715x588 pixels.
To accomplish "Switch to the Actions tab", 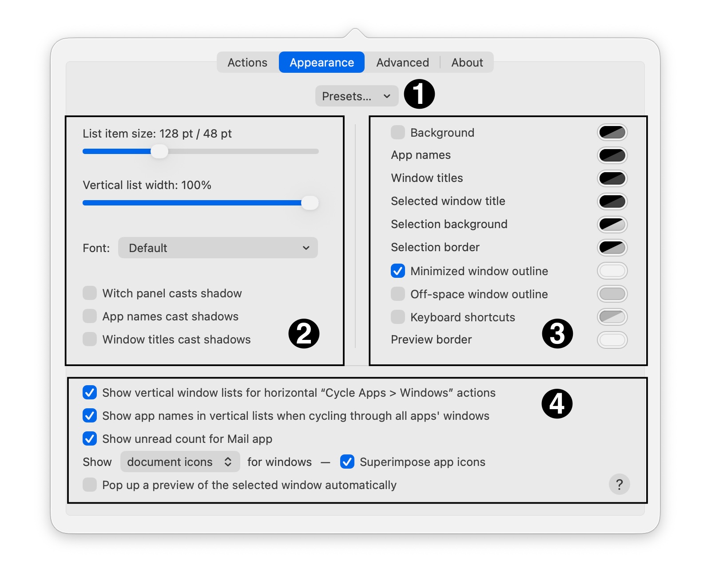I will pos(247,63).
